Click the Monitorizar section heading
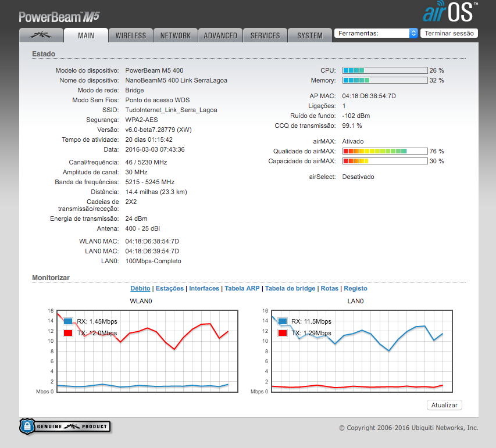The width and height of the screenshot is (496, 448). point(51,278)
